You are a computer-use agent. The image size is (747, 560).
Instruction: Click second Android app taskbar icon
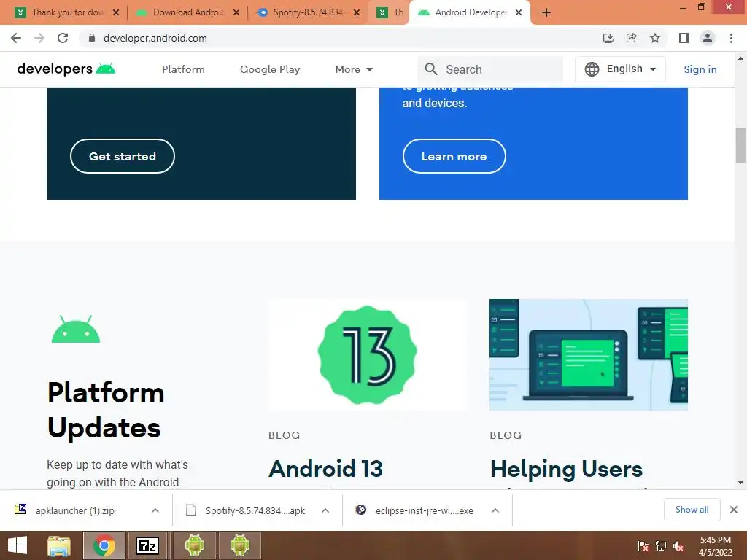click(239, 545)
